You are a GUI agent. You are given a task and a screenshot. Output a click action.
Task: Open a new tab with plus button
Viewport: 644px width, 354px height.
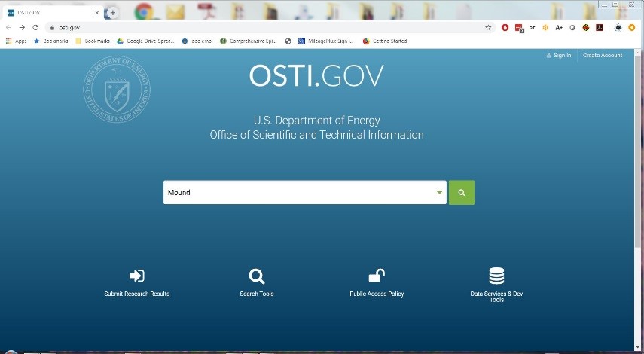coord(112,13)
